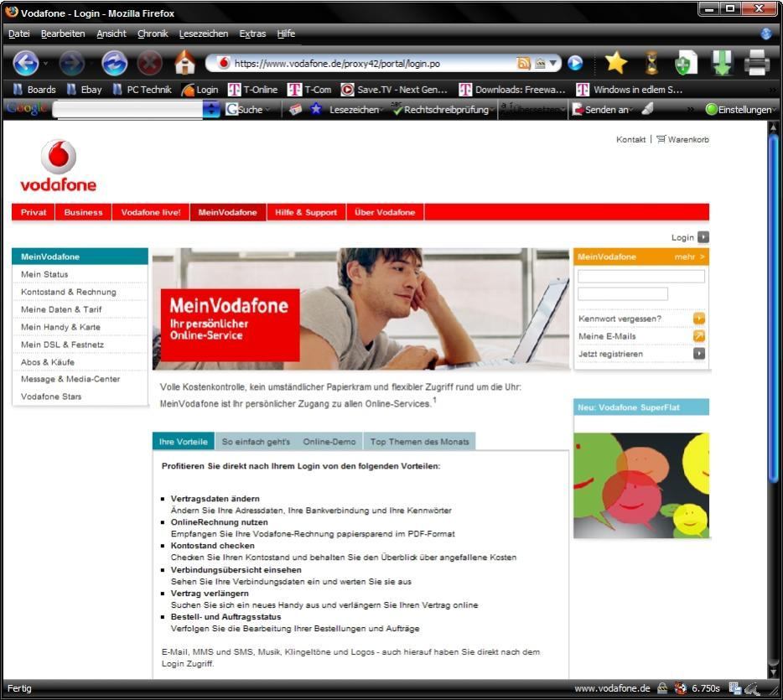Open downloads with the green arrow icon

pyautogui.click(x=722, y=63)
